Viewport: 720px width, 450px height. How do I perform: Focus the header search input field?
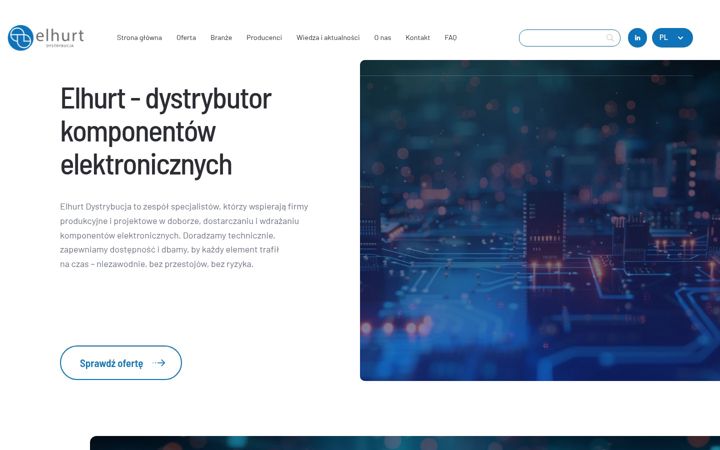569,38
